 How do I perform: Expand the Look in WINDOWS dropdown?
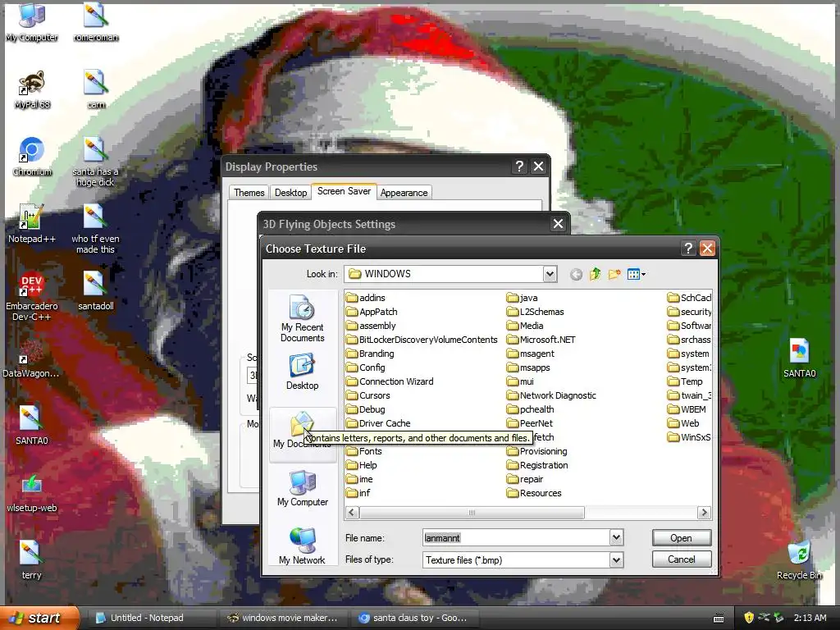pyautogui.click(x=550, y=274)
